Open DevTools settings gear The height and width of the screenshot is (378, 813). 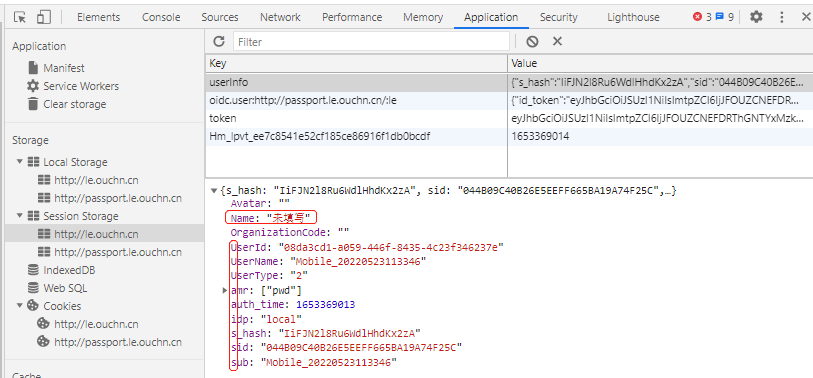click(x=756, y=17)
